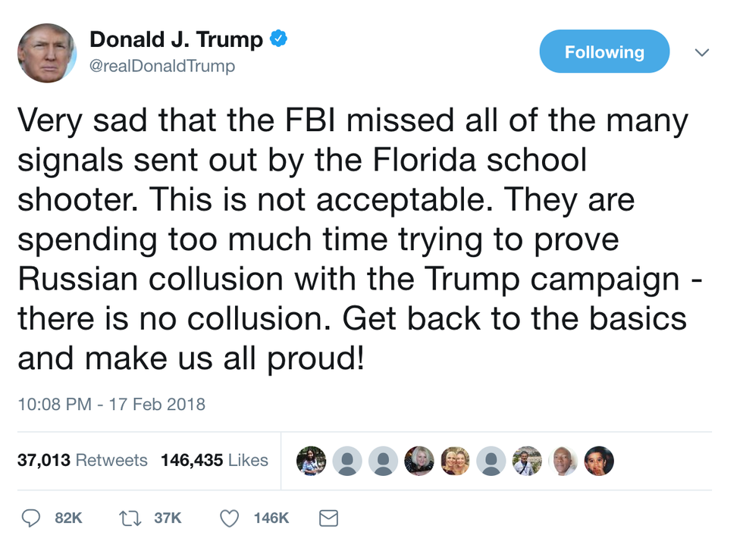Open the liker avatar showing two people
The image size is (743, 560).
pyautogui.click(x=455, y=460)
